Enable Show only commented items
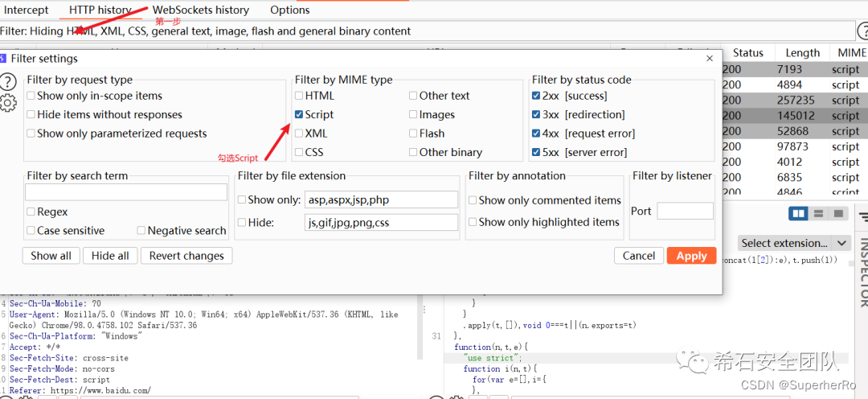868x399 pixels. (473, 200)
